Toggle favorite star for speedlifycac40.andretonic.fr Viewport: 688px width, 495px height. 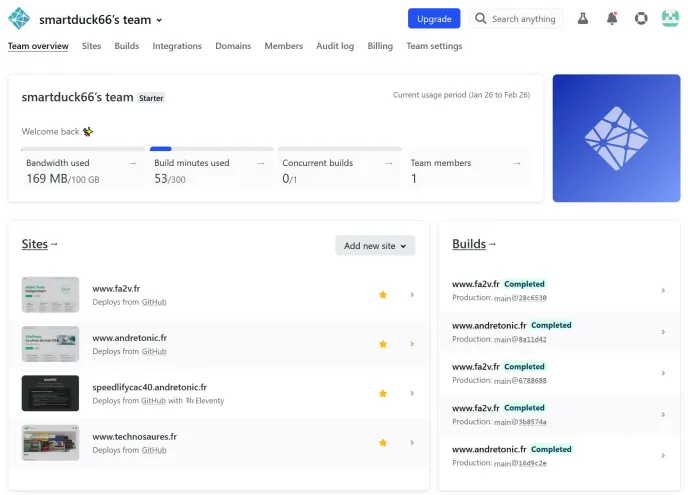(383, 393)
